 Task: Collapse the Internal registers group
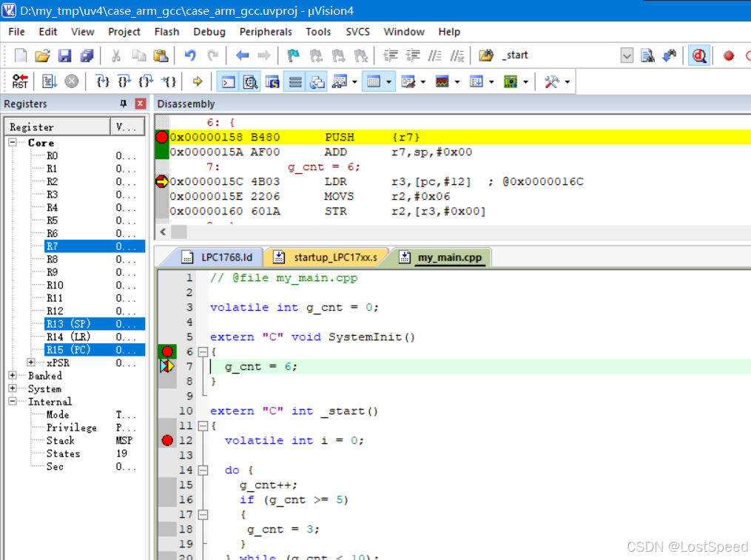[13, 401]
